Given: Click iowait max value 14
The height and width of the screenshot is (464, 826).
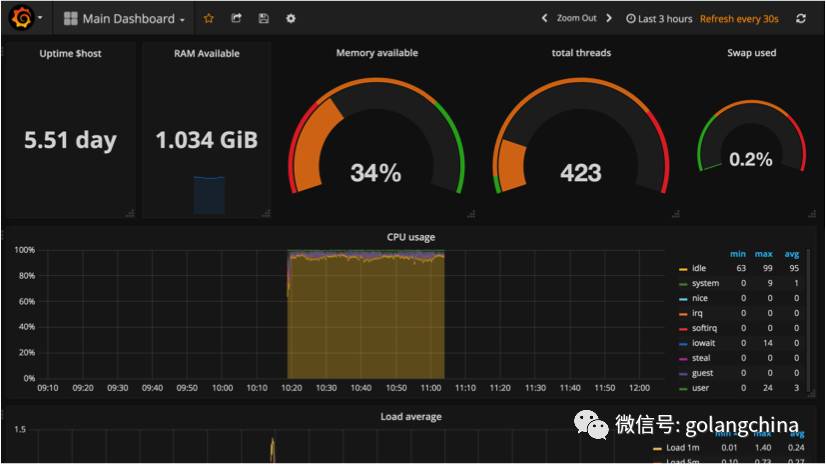Looking at the screenshot, I should pyautogui.click(x=768, y=343).
